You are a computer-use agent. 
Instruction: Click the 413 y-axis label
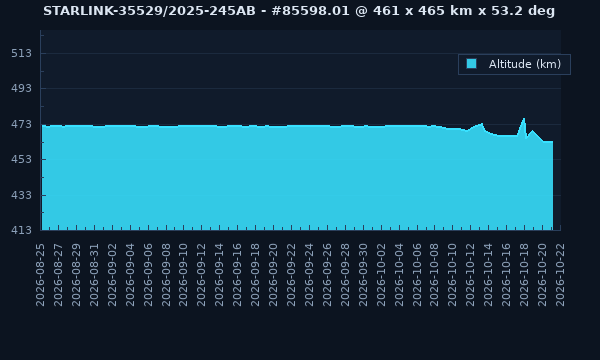coord(21,230)
